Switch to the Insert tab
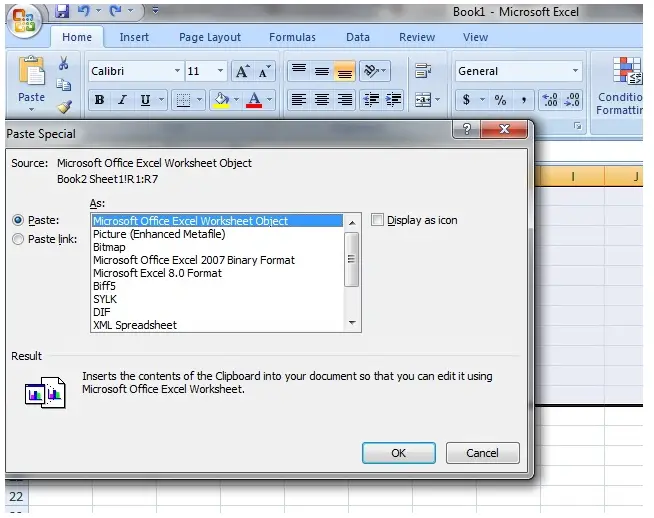The image size is (654, 518). click(134, 37)
